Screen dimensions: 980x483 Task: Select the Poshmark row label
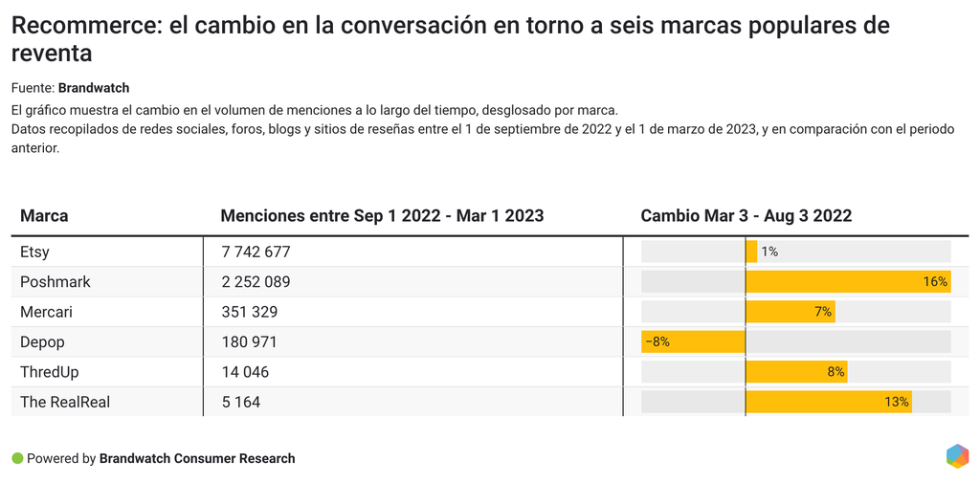point(56,282)
